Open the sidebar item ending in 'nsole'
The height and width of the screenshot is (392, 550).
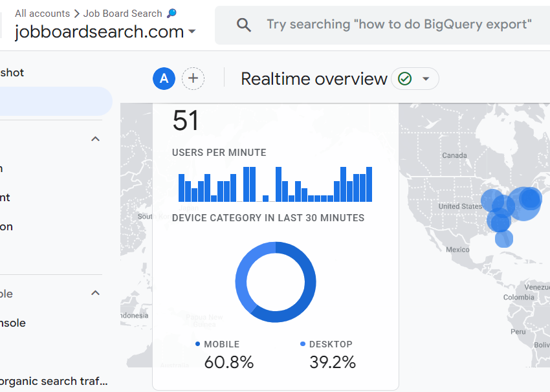(x=13, y=323)
